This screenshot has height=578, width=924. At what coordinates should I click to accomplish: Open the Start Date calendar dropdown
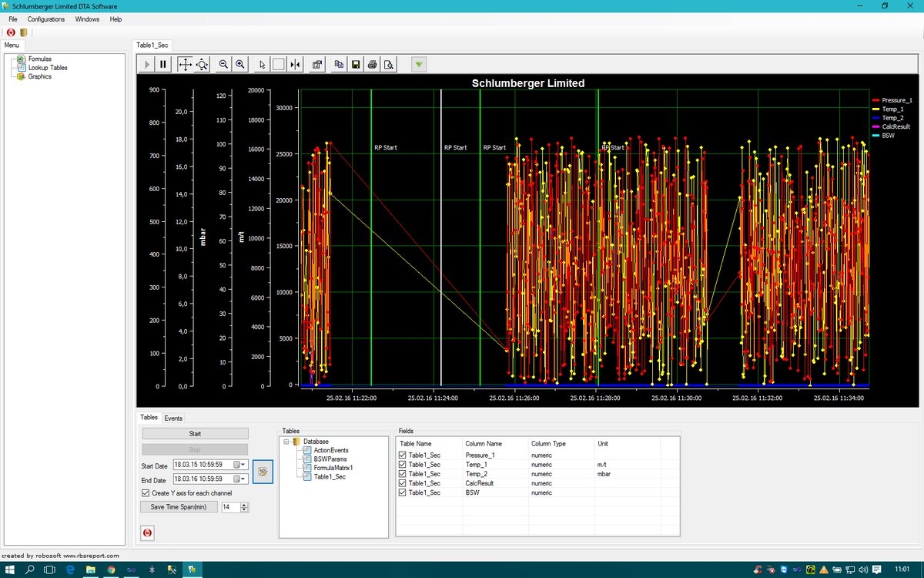click(x=240, y=465)
